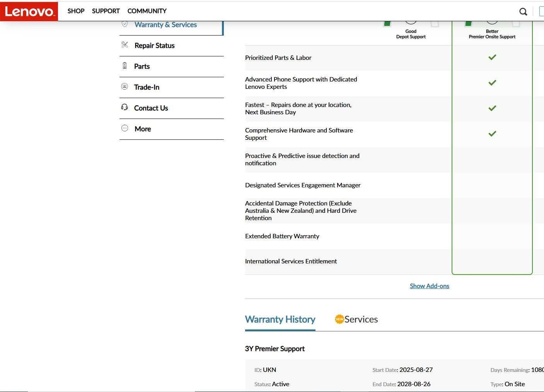
Task: Click the shield icon beside Warranty & Services
Action: pos(124,24)
